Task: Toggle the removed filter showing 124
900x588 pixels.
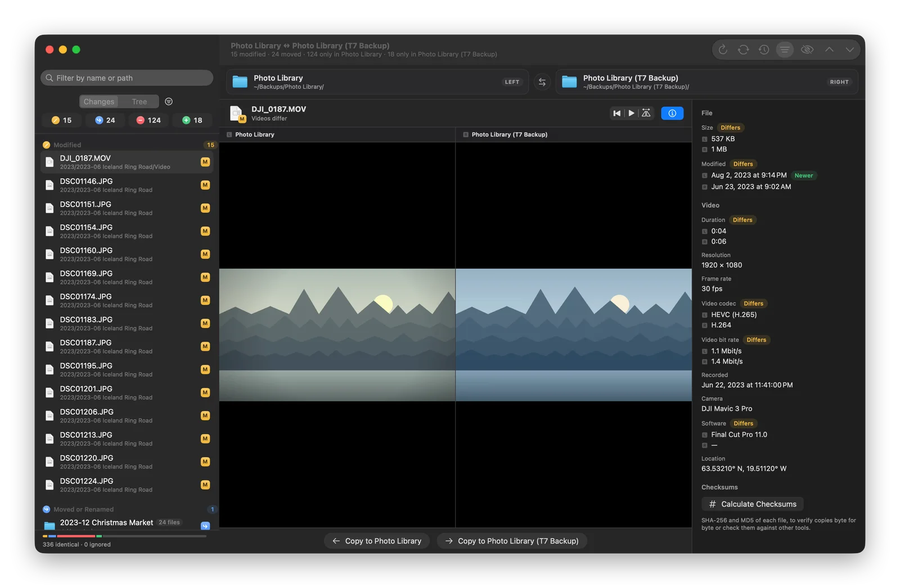Action: [x=148, y=120]
